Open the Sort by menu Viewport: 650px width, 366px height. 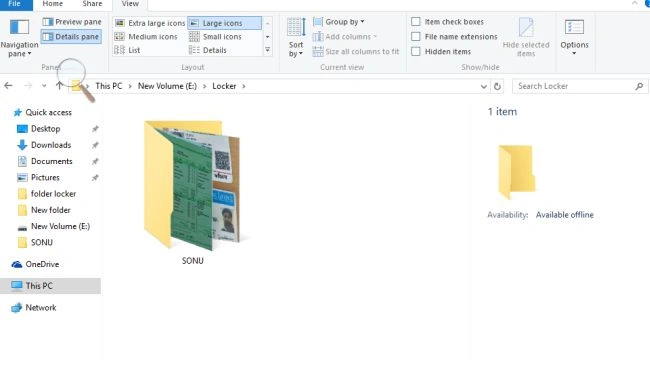click(296, 38)
